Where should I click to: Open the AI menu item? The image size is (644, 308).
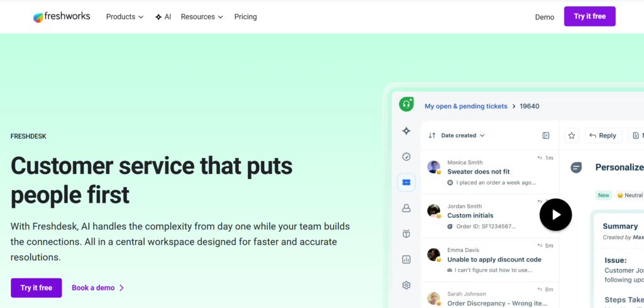coord(163,17)
